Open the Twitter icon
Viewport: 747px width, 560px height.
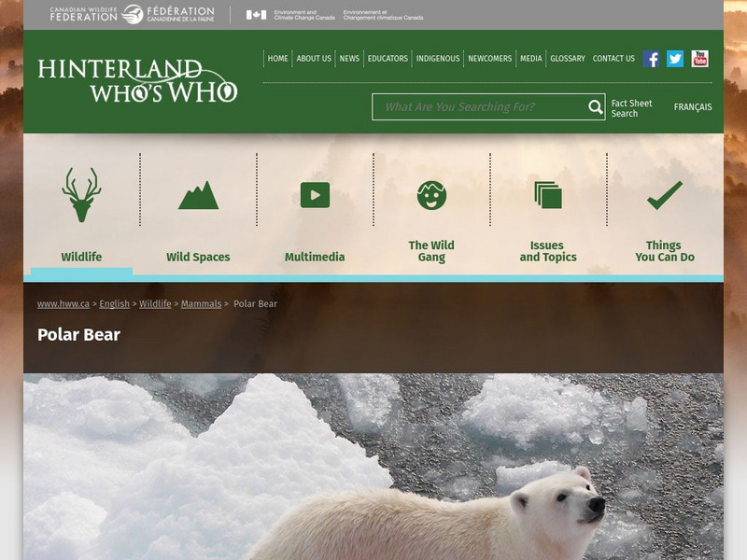(x=673, y=58)
